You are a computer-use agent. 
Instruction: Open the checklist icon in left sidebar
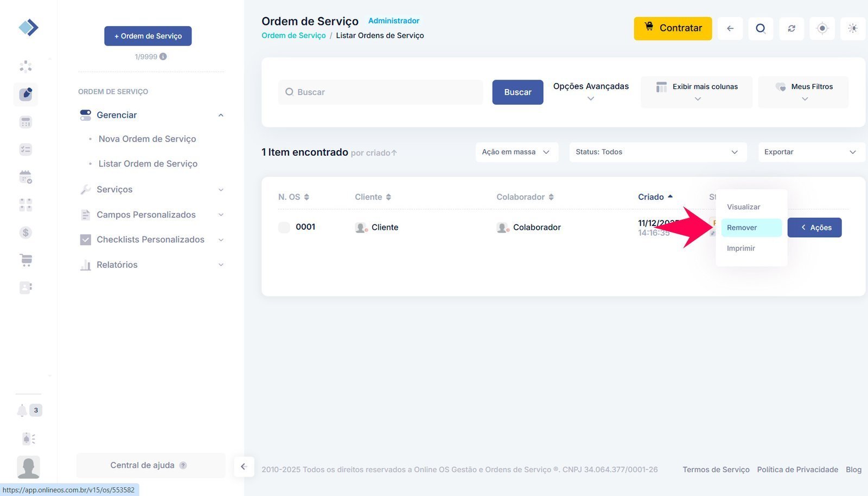tap(25, 150)
